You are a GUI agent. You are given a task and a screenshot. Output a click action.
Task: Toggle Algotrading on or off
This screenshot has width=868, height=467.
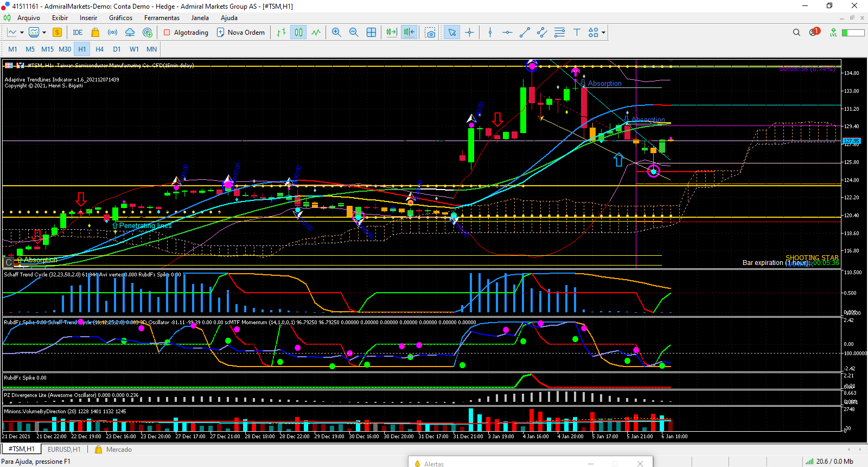point(186,33)
